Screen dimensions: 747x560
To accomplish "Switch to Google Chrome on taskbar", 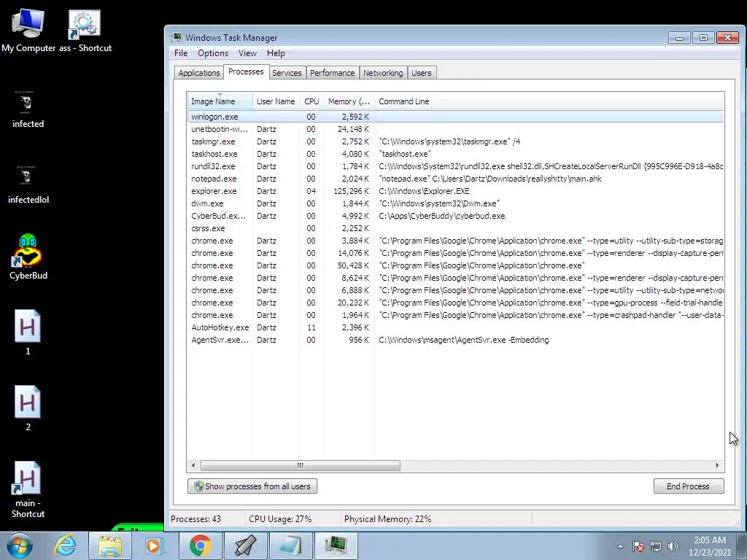I will click(x=200, y=545).
